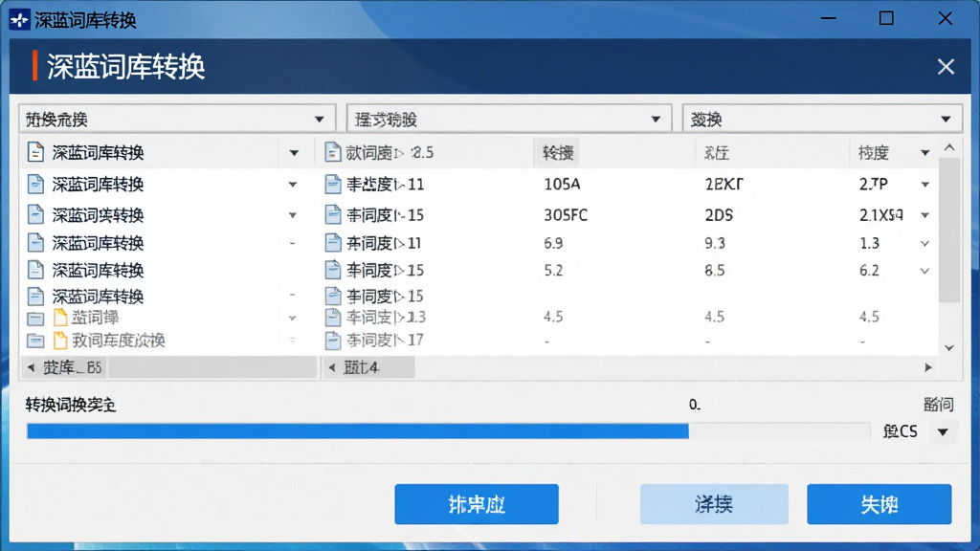Click the app icon in the title bar

pos(19,20)
